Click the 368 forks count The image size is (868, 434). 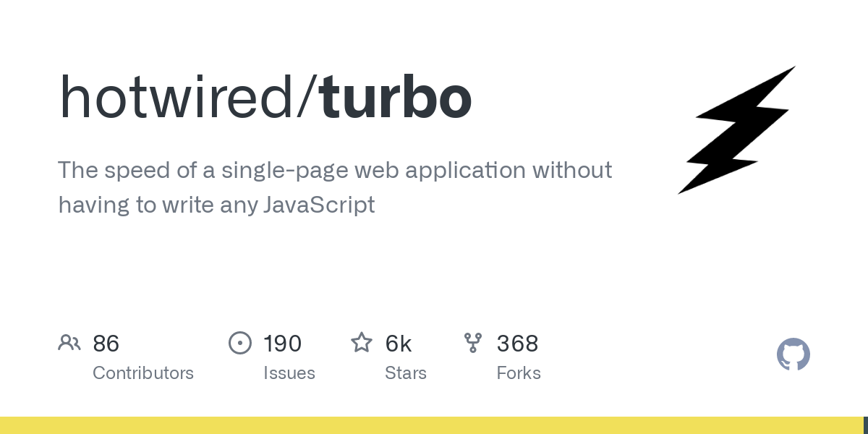[x=518, y=344]
